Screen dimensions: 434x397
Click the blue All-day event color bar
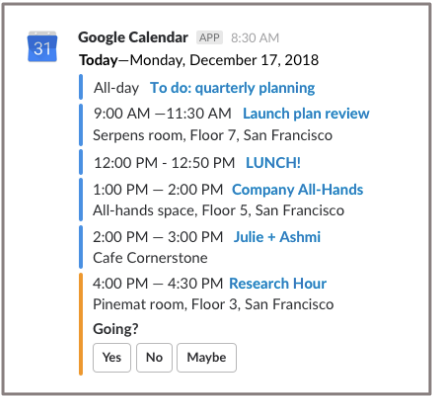point(81,87)
